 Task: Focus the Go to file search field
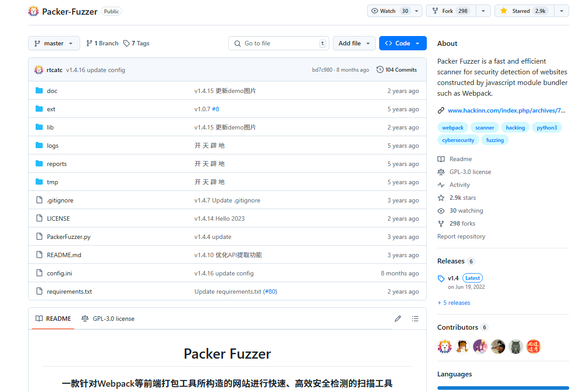pos(279,43)
